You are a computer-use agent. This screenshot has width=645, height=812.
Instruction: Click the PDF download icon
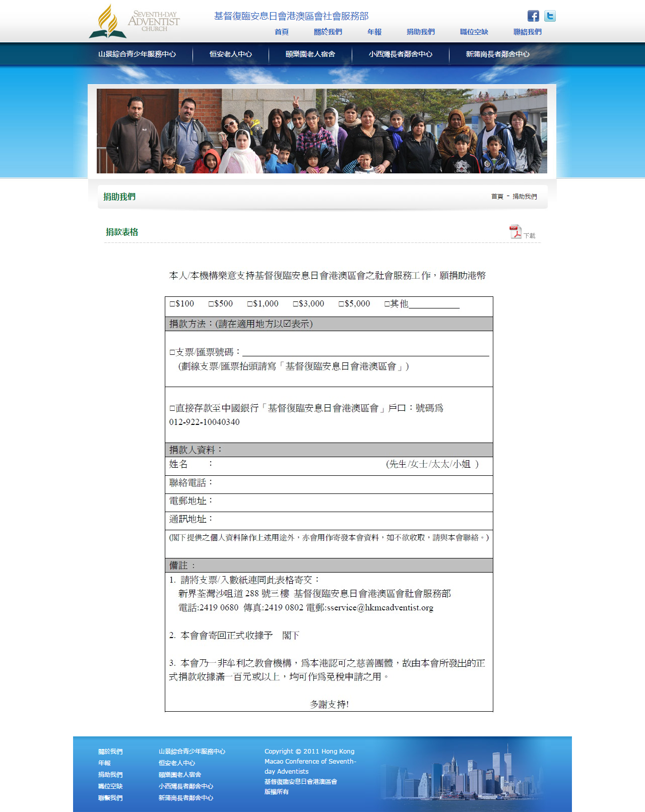pyautogui.click(x=515, y=232)
